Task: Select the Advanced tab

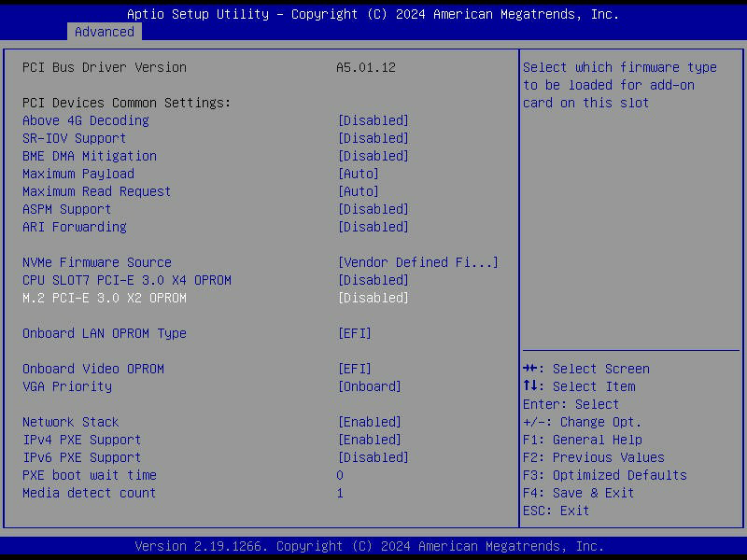Action: tap(105, 32)
